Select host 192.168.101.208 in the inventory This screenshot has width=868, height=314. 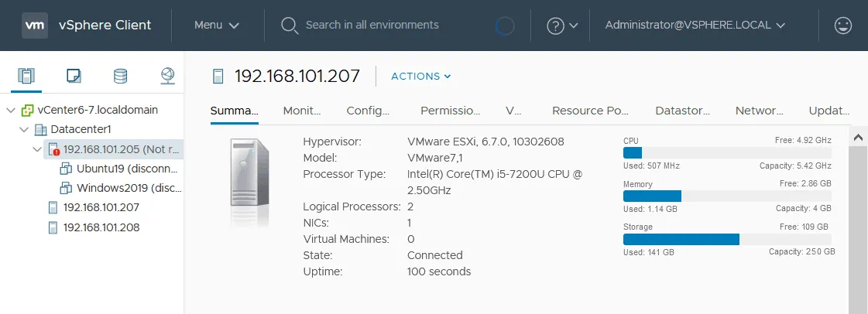[x=101, y=227]
